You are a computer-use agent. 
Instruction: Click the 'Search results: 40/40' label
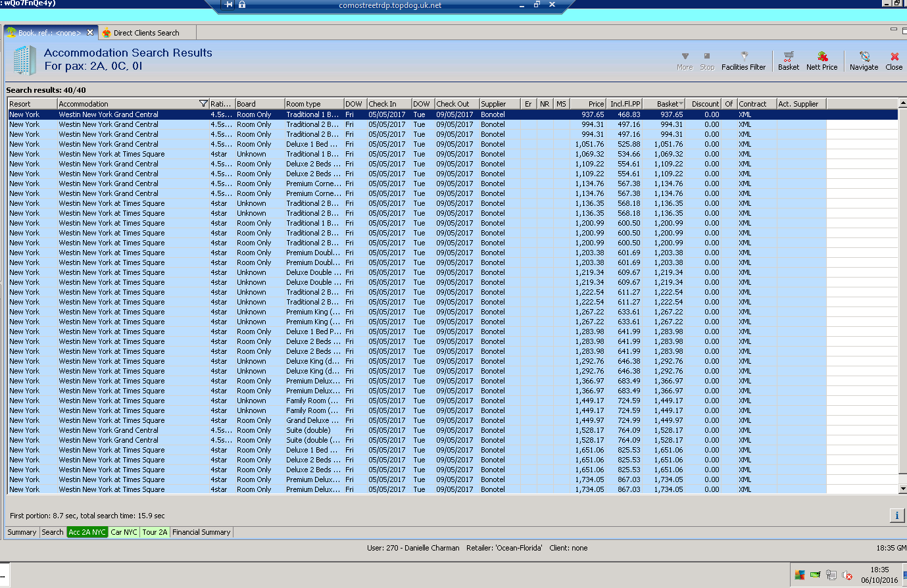click(x=46, y=90)
